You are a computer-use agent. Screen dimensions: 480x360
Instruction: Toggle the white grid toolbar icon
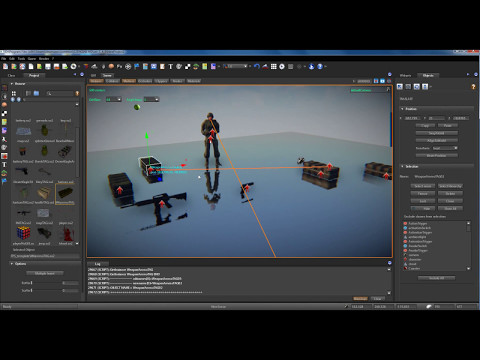coord(273,67)
